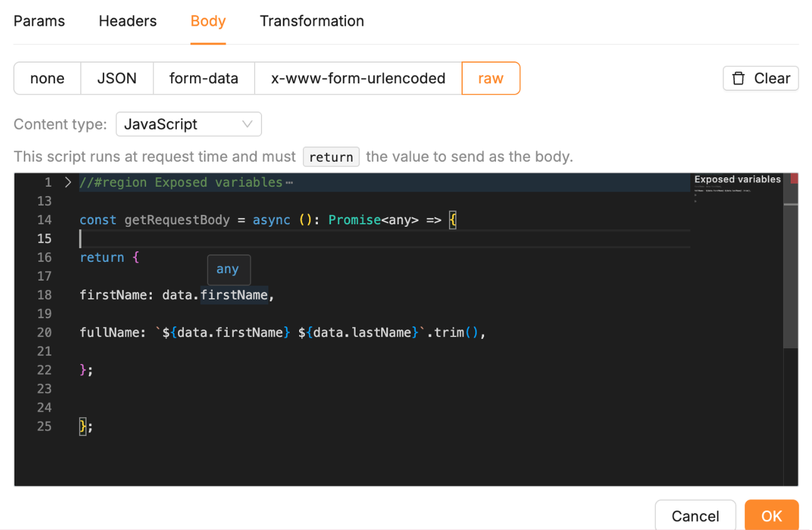Click firstName key on line 18
The width and height of the screenshot is (812, 530).
(x=113, y=294)
